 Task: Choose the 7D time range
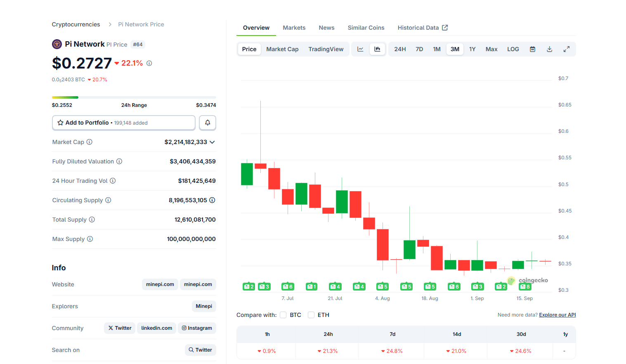[x=419, y=49]
